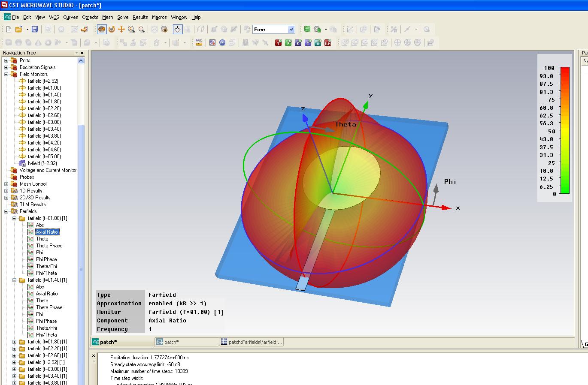Click the Save project icon
Screen dimensions: 588x385
point(35,29)
